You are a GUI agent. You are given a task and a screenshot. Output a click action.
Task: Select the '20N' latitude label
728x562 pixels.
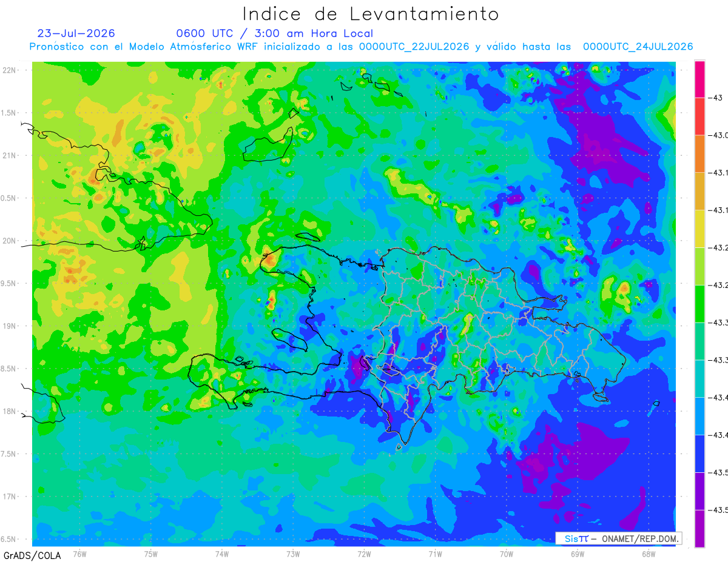pos(9,241)
